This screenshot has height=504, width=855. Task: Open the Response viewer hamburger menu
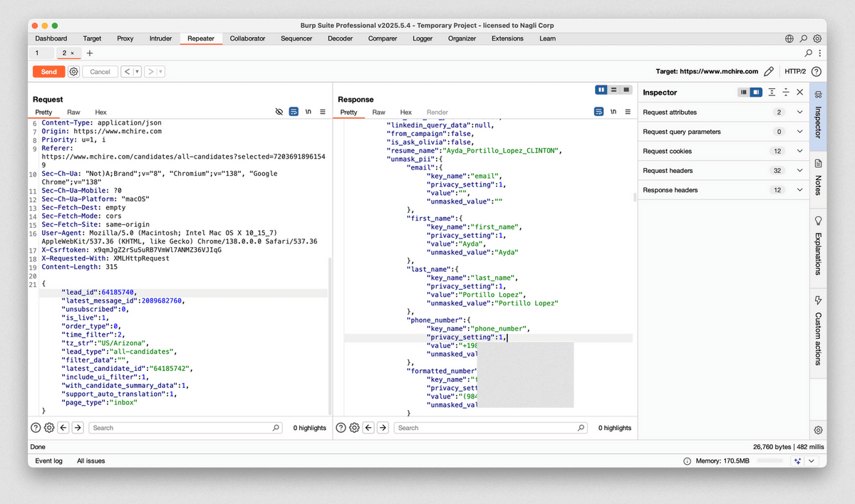tap(627, 112)
